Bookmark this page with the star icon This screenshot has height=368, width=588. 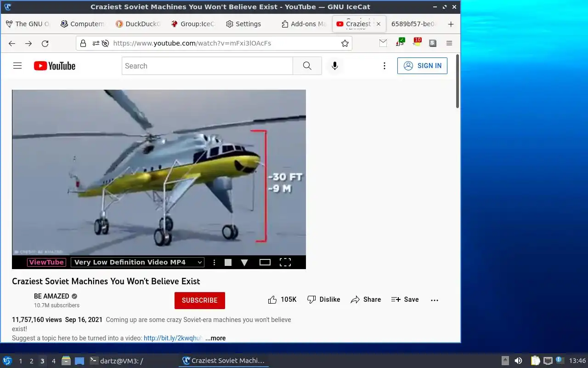pyautogui.click(x=345, y=43)
